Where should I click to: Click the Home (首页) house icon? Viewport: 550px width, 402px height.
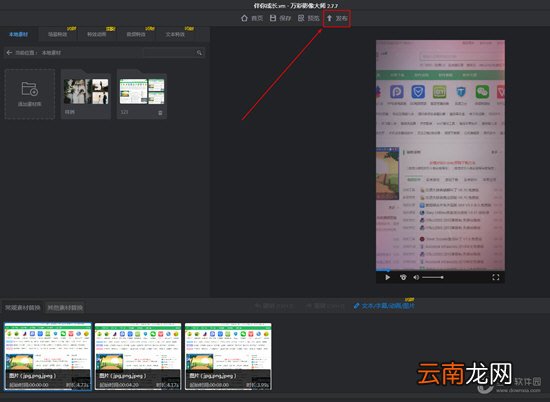244,18
